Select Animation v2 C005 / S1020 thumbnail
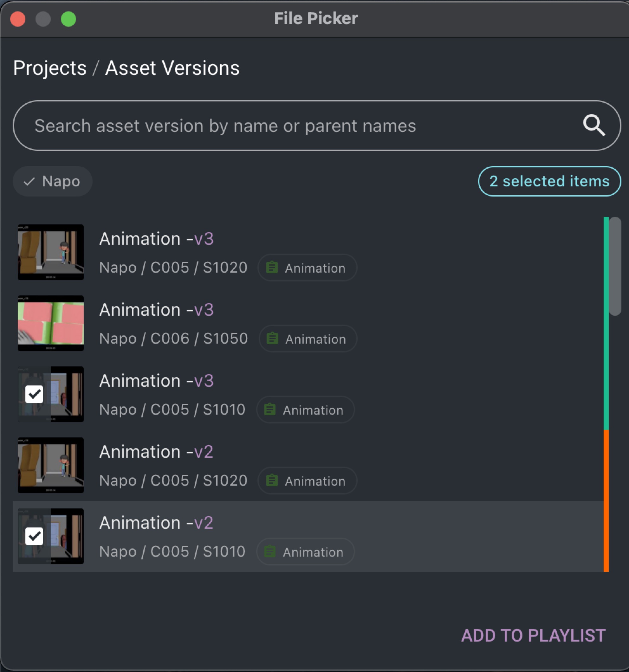 (51, 465)
